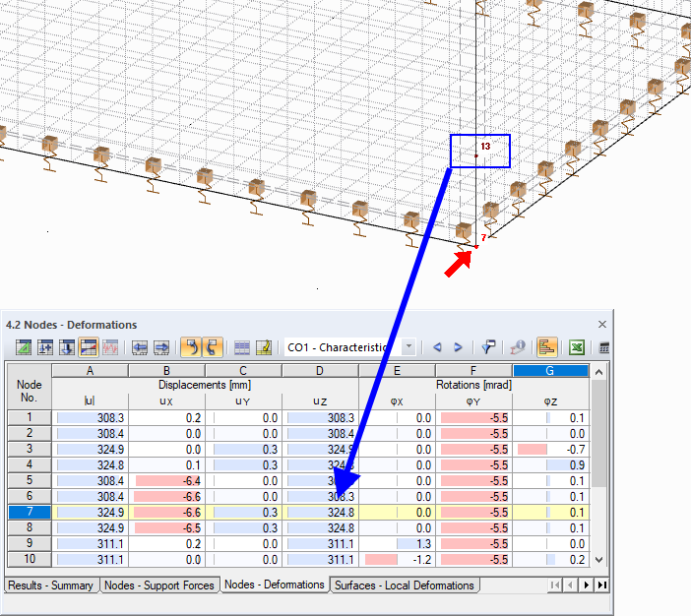
Task: Select previous load case with blue left triangle
Action: [x=437, y=347]
